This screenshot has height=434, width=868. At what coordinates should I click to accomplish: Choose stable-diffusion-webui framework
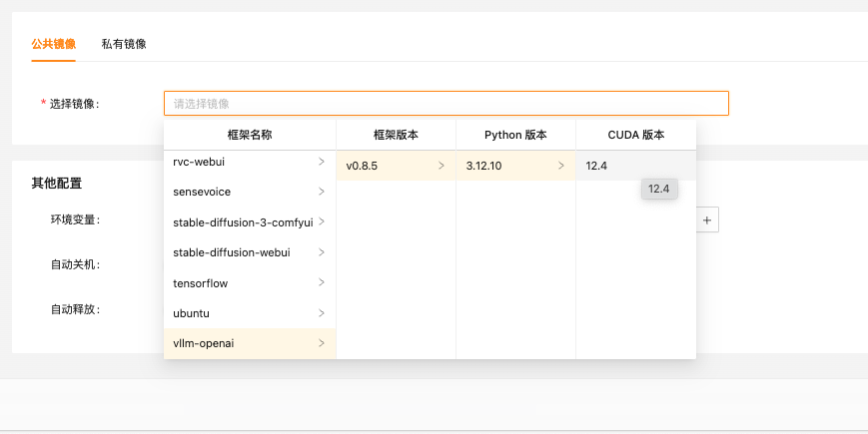[x=232, y=252]
